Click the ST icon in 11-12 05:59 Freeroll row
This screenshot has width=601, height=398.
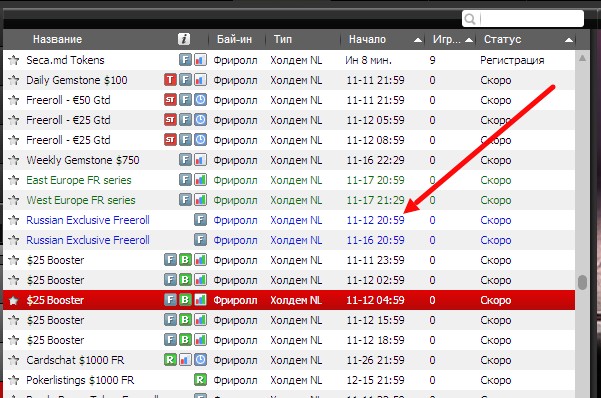pos(170,120)
